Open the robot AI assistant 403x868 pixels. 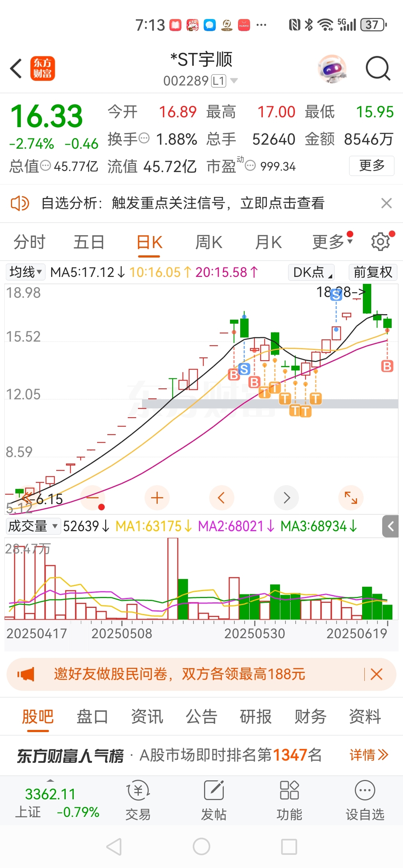pyautogui.click(x=332, y=68)
